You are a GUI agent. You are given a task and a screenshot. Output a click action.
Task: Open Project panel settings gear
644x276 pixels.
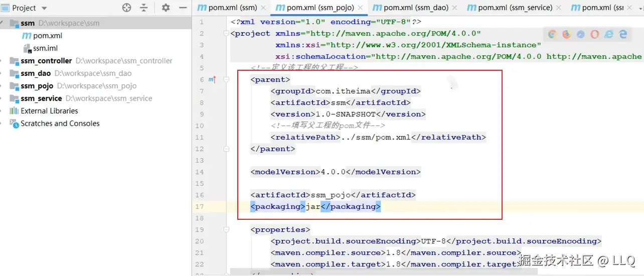166,8
